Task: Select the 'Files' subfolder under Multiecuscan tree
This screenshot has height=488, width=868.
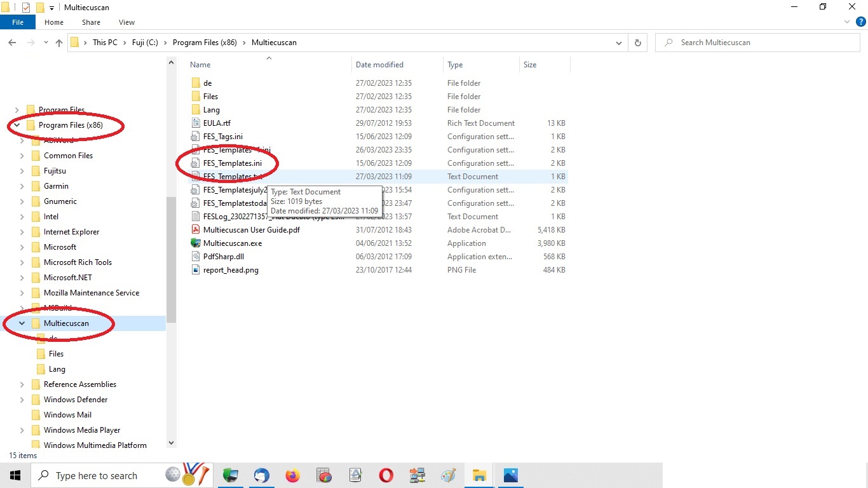Action: (x=56, y=354)
